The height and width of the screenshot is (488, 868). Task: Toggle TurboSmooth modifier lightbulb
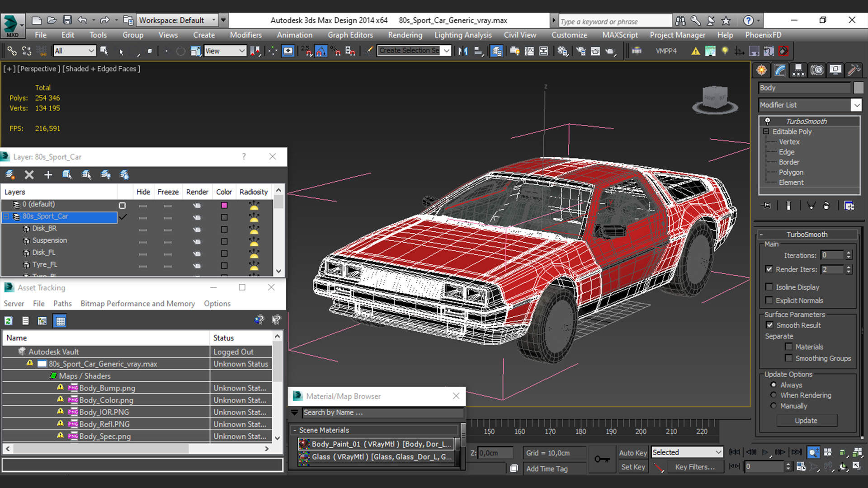pyautogui.click(x=767, y=121)
